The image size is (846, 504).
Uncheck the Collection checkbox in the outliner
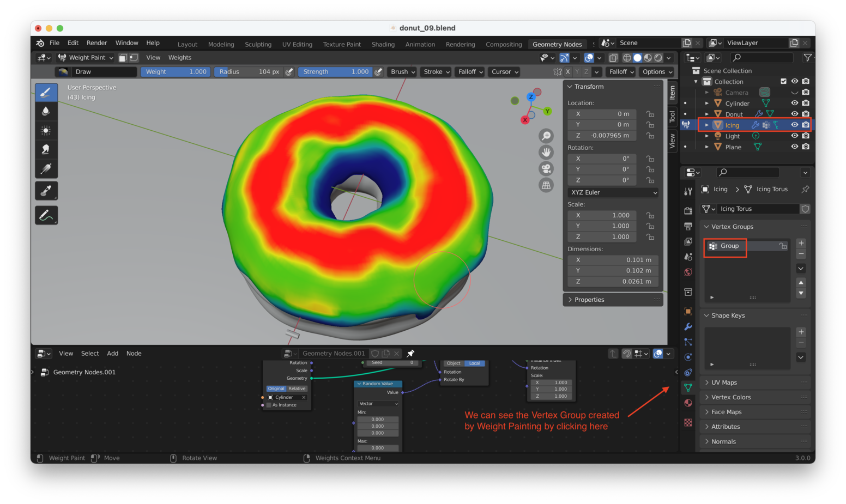tap(784, 81)
